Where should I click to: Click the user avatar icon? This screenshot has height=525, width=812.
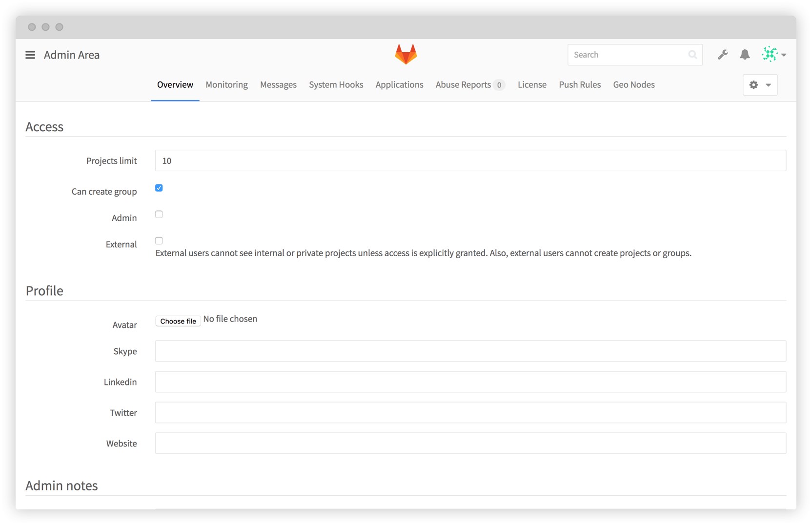(x=770, y=54)
